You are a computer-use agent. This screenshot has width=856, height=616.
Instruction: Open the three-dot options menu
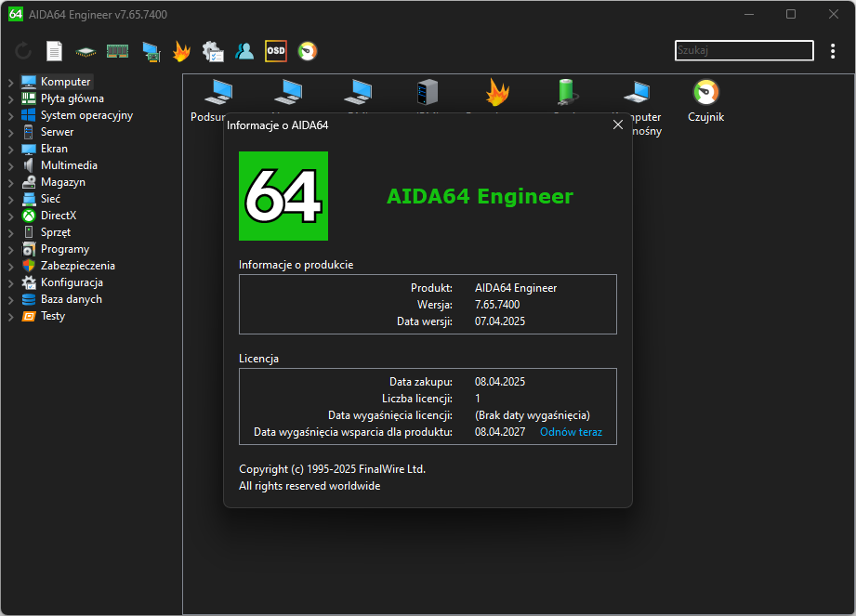pos(833,51)
